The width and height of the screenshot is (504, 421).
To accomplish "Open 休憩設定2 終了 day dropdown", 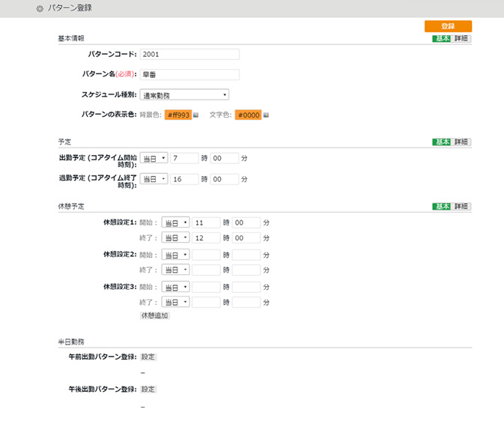I will pyautogui.click(x=175, y=270).
